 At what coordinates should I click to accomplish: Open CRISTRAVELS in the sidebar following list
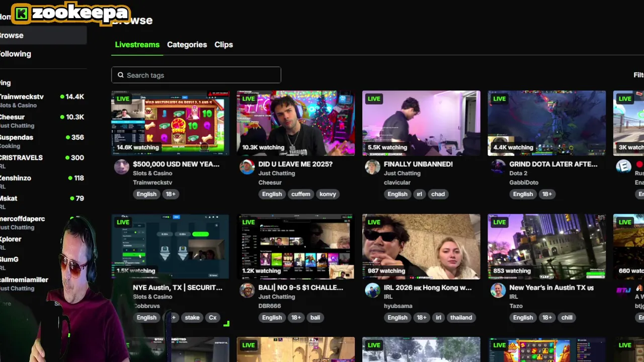(x=42, y=161)
